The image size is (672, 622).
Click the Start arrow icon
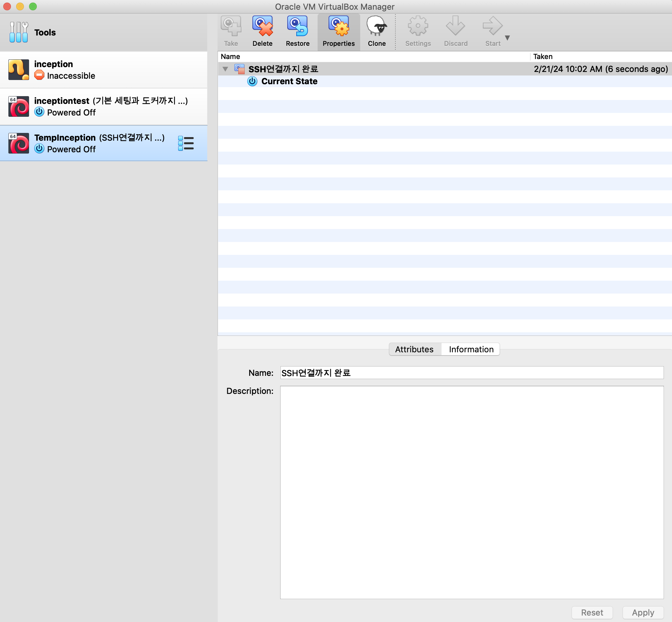tap(493, 26)
